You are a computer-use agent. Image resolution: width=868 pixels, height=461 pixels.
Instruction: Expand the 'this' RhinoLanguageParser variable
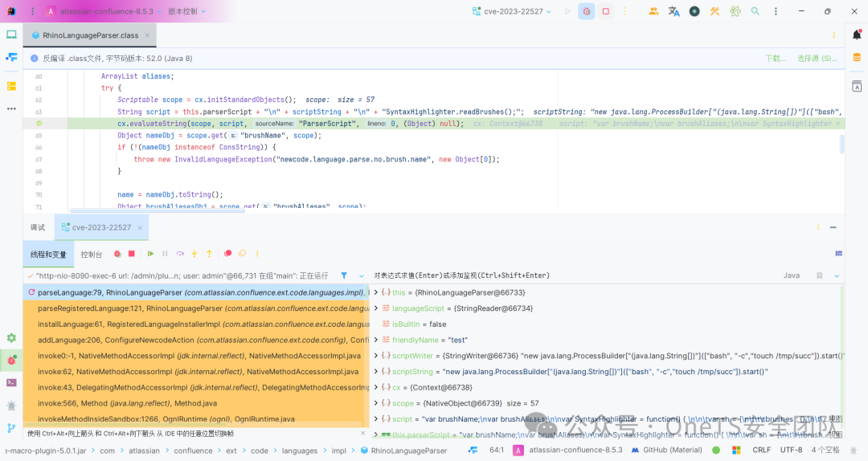[x=376, y=292]
